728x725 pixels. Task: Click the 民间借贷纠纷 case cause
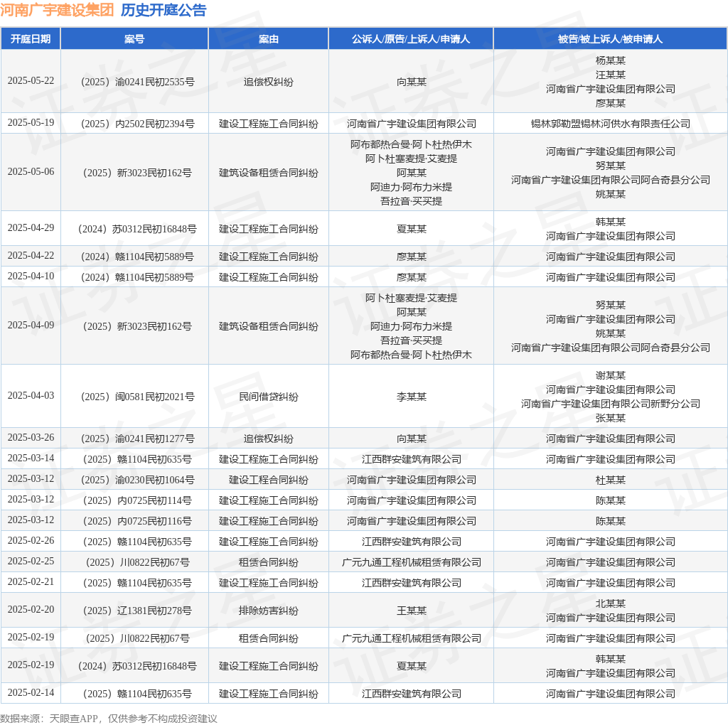tap(268, 397)
